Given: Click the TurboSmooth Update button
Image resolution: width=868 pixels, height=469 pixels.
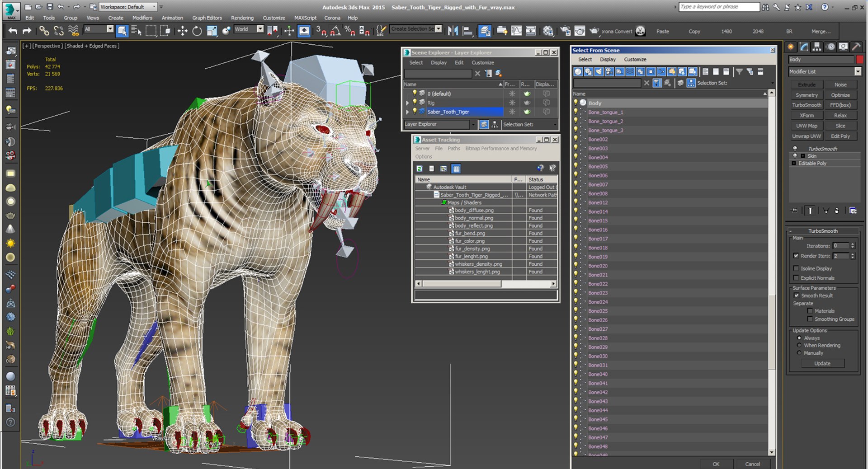Looking at the screenshot, I should tap(822, 363).
